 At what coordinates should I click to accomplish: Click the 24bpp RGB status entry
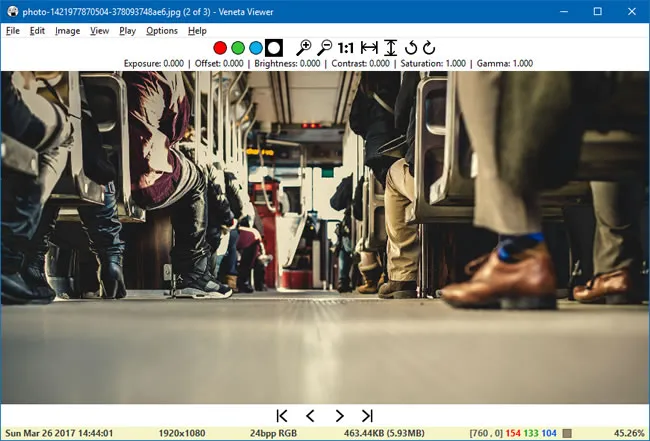tap(273, 433)
